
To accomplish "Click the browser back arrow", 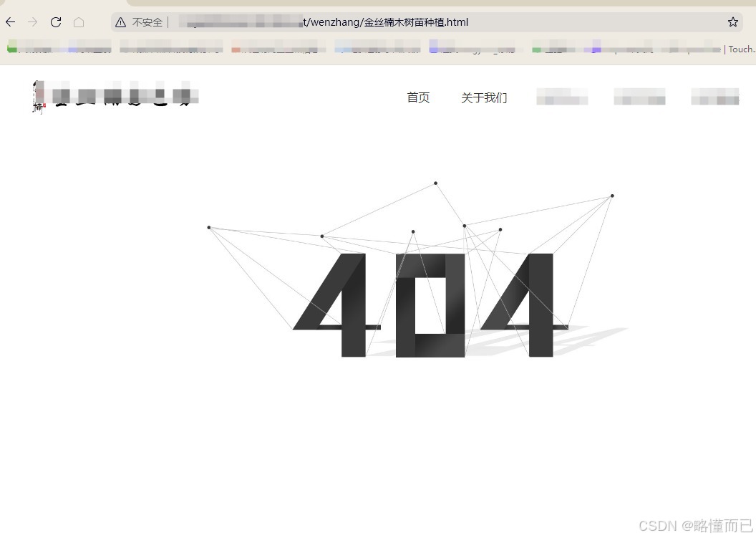I will pyautogui.click(x=11, y=22).
